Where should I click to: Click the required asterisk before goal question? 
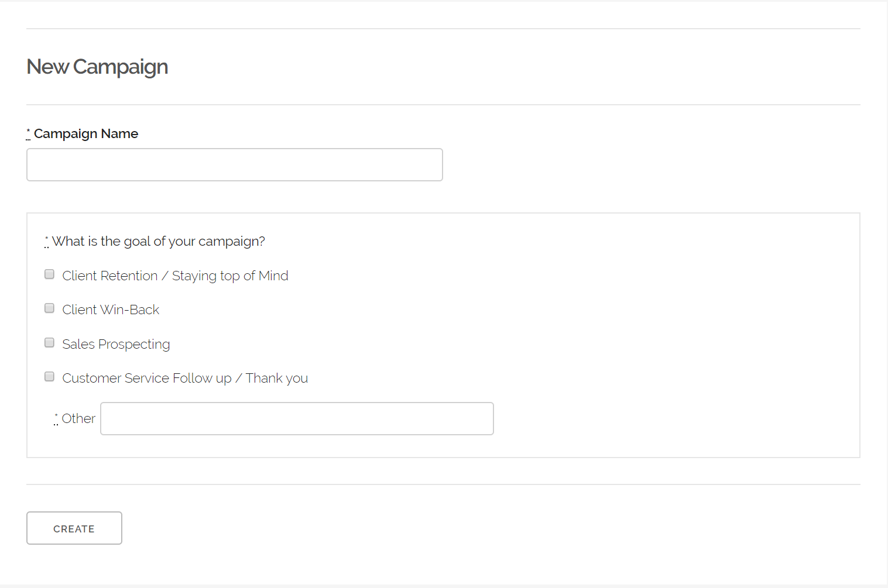tap(47, 241)
